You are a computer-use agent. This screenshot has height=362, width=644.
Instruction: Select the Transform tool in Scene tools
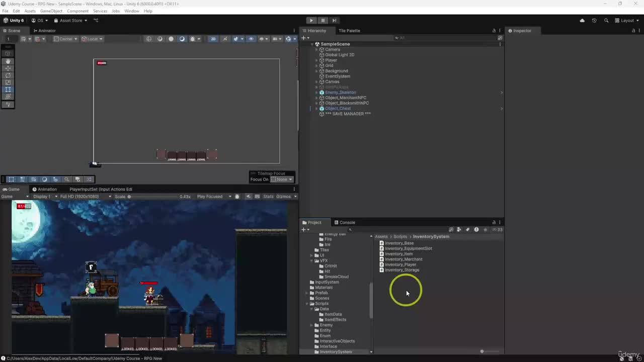point(8,97)
